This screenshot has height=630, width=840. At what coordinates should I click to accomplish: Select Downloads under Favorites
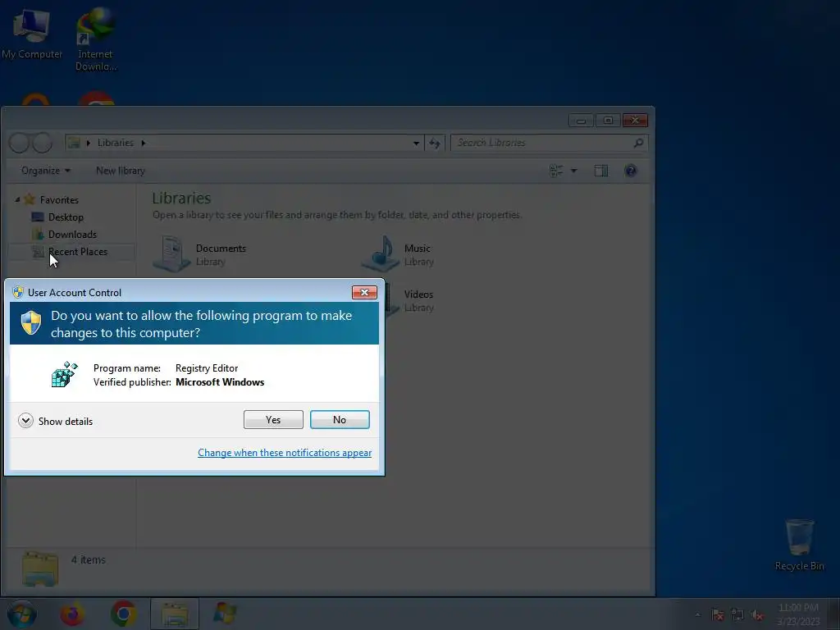tap(72, 234)
